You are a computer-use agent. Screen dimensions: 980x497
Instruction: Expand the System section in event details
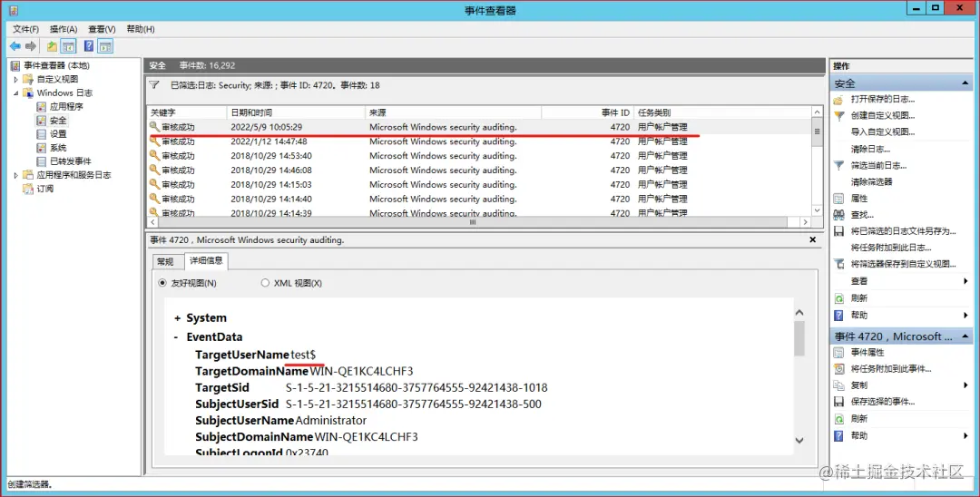178,318
